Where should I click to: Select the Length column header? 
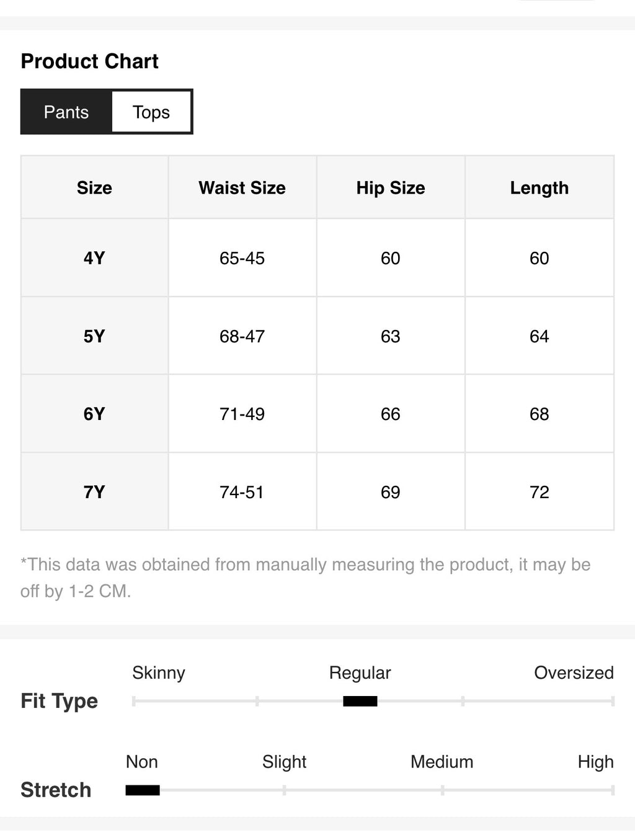click(x=540, y=188)
